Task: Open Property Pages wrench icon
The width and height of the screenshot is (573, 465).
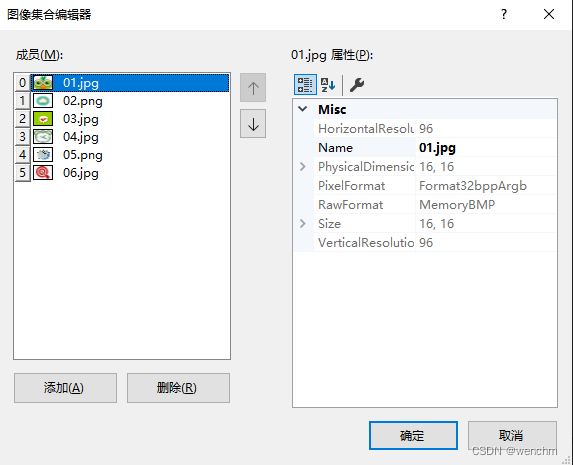Action: coord(357,85)
